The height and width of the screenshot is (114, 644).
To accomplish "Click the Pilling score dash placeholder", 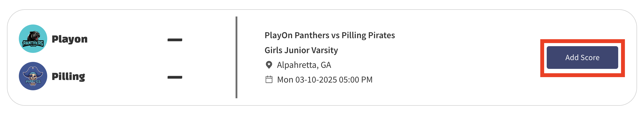I will pos(175,77).
